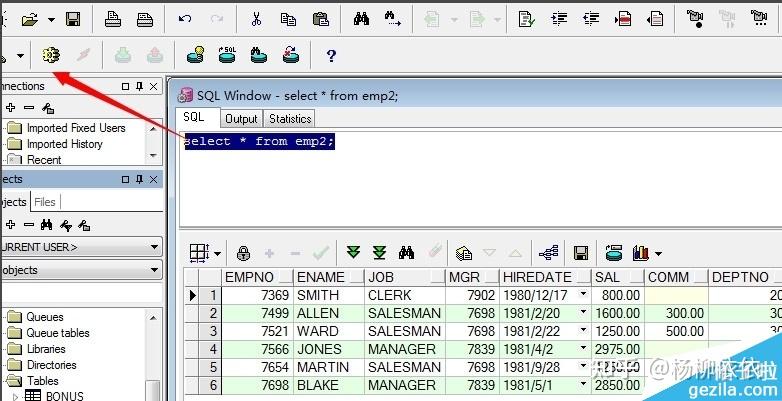Switch to the Files tab

45,202
